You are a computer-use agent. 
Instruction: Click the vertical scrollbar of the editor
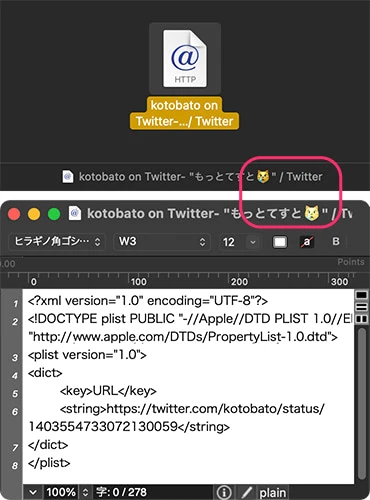point(361,404)
